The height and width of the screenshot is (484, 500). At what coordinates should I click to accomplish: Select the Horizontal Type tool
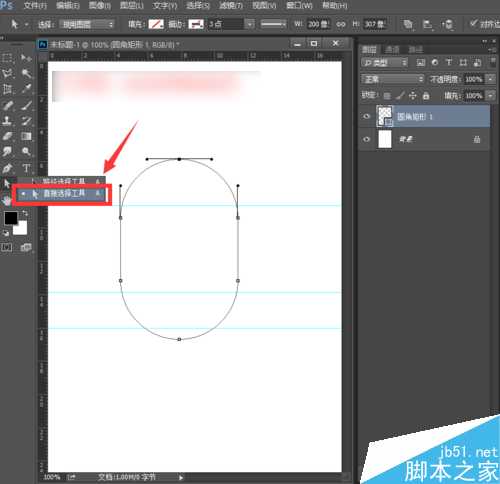click(26, 168)
